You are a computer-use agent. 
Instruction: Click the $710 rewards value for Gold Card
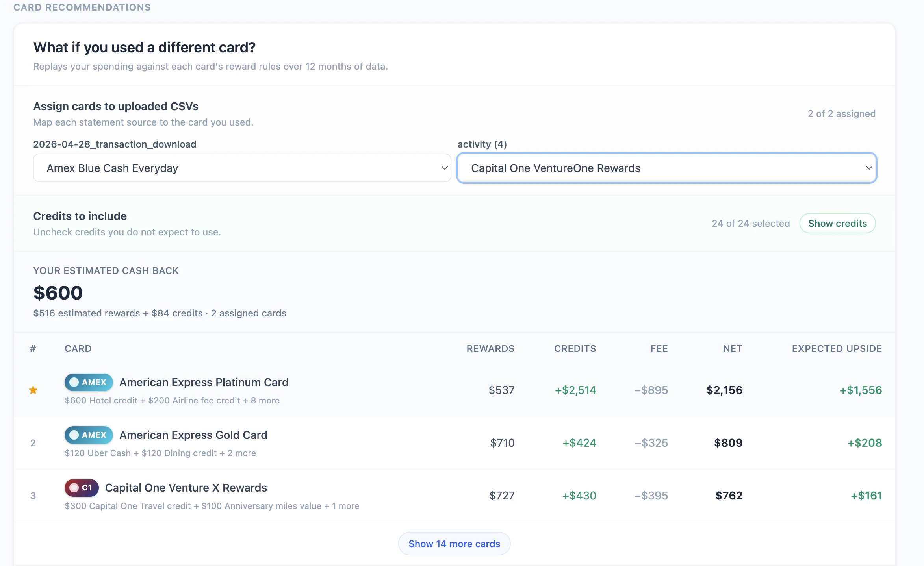(x=502, y=443)
